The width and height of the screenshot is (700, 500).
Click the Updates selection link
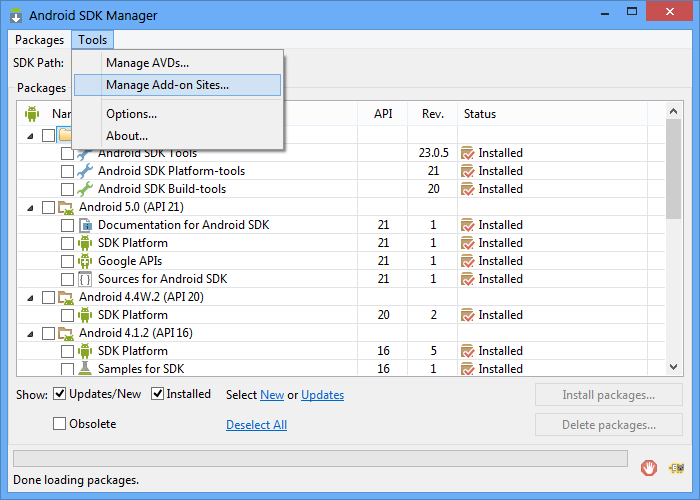tap(322, 395)
